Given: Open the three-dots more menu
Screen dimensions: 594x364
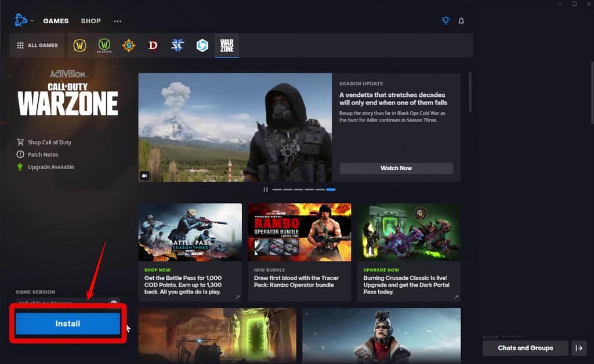Looking at the screenshot, I should (x=118, y=21).
